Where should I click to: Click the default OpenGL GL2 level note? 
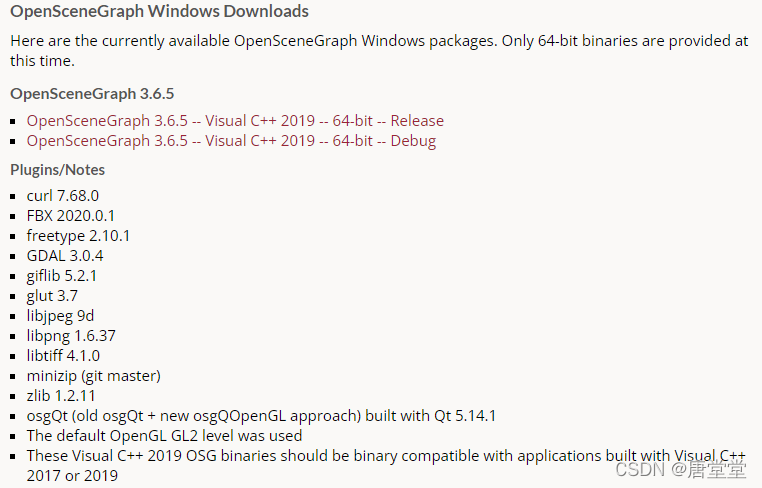coord(164,436)
